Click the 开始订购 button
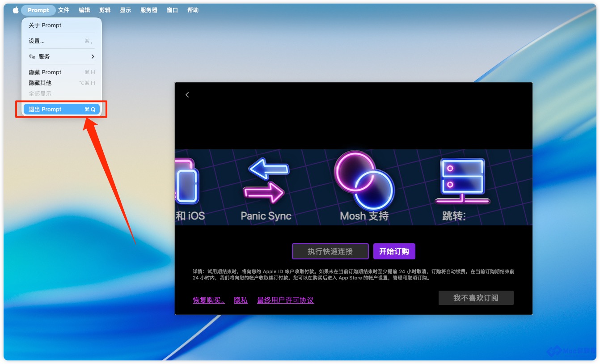Screen dimensions: 600x364 [394, 251]
